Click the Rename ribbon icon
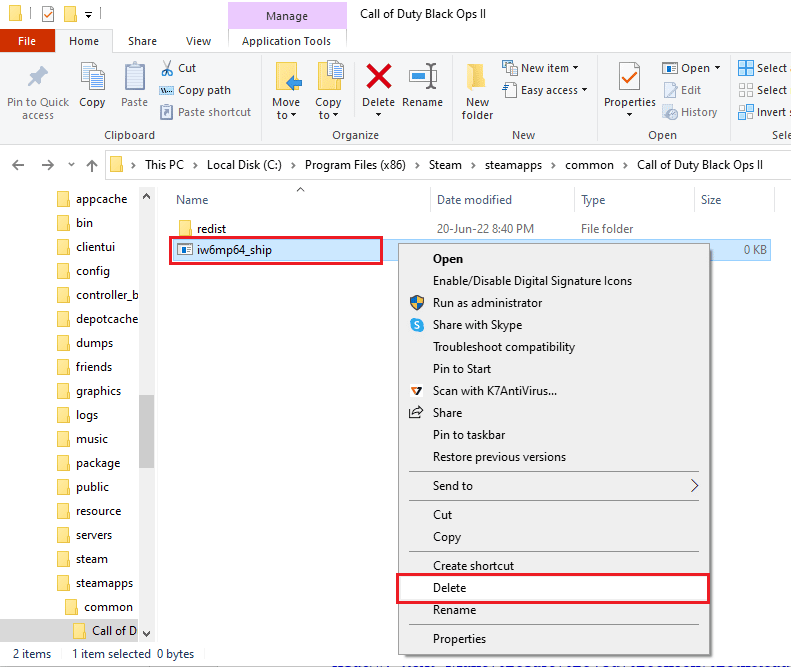Screen dimensions: 791x667 pyautogui.click(x=423, y=77)
